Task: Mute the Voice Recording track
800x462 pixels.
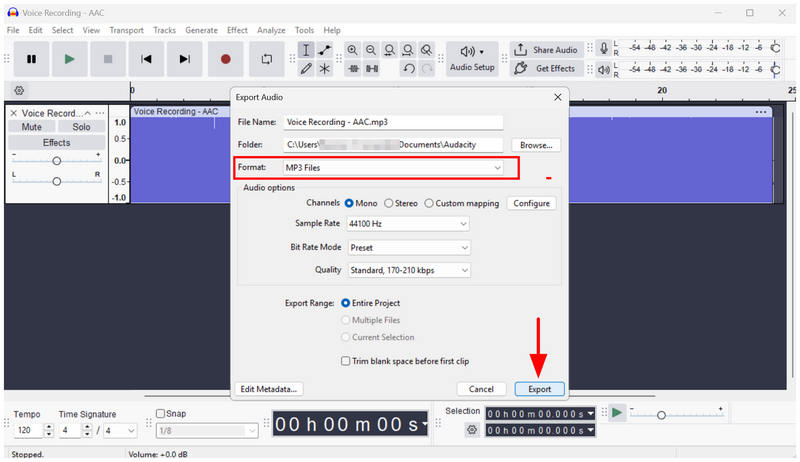Action: 32,127
